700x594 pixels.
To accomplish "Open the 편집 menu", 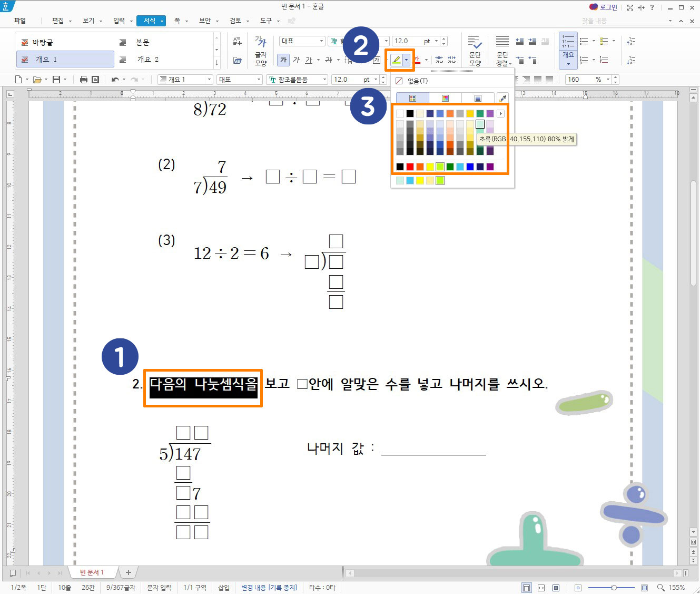I will 58,21.
